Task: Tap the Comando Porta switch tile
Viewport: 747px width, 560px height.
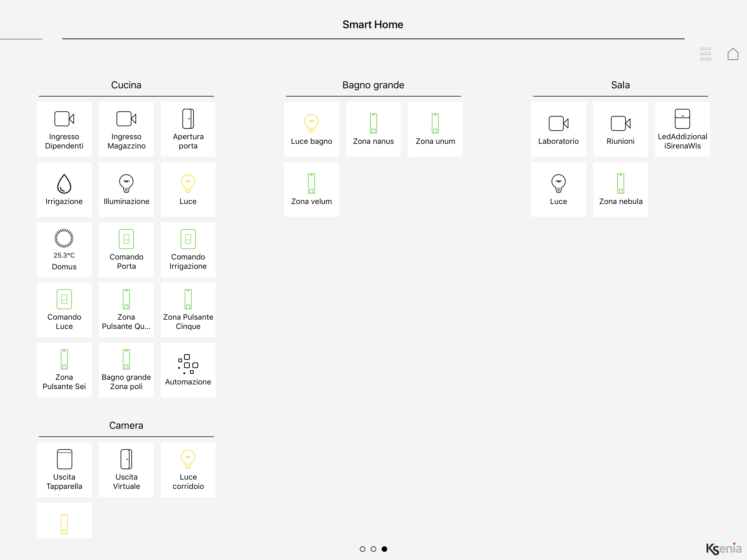Action: pos(126,250)
